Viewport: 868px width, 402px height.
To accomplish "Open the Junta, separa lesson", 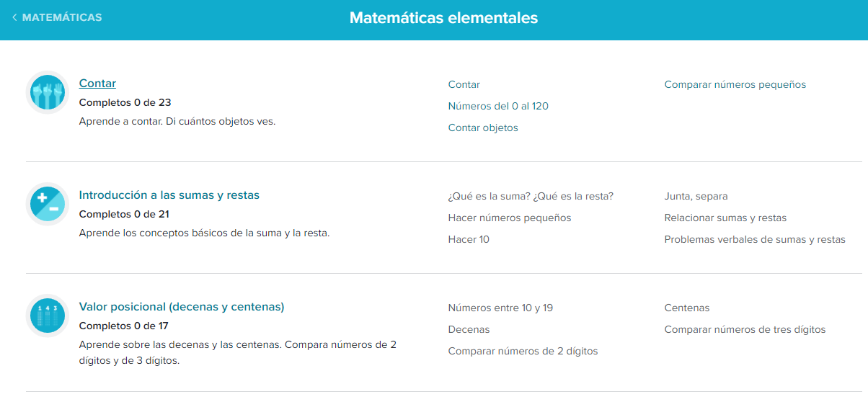I will pos(696,197).
